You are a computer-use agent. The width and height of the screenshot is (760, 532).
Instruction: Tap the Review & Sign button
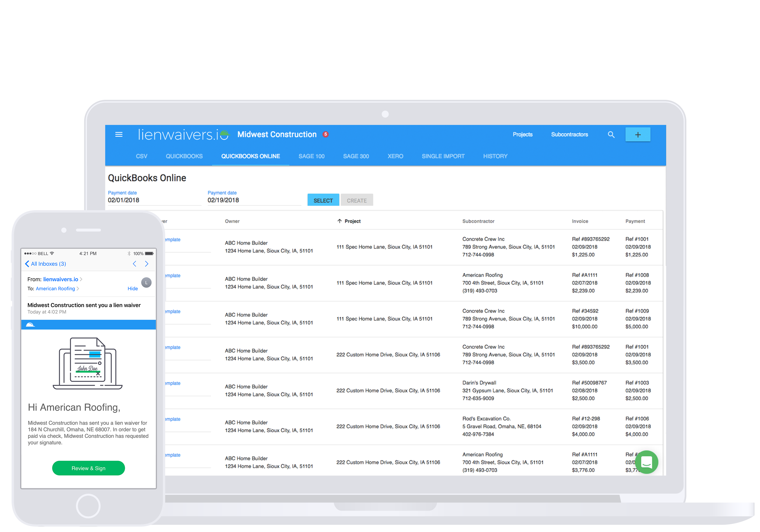click(88, 468)
